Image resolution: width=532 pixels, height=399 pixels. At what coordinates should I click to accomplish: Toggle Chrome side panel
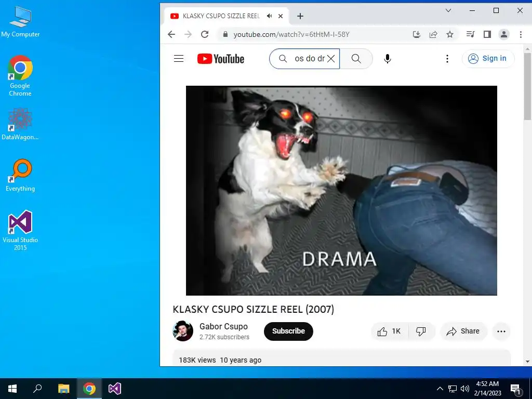point(487,34)
